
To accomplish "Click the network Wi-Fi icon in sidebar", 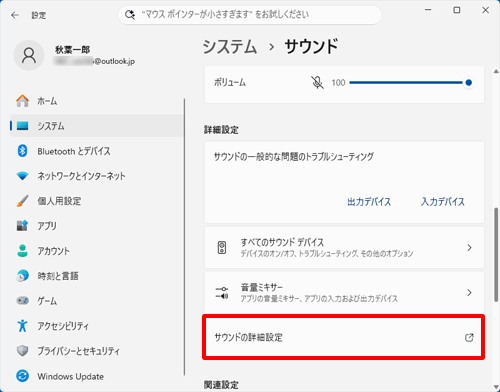I will (x=23, y=176).
